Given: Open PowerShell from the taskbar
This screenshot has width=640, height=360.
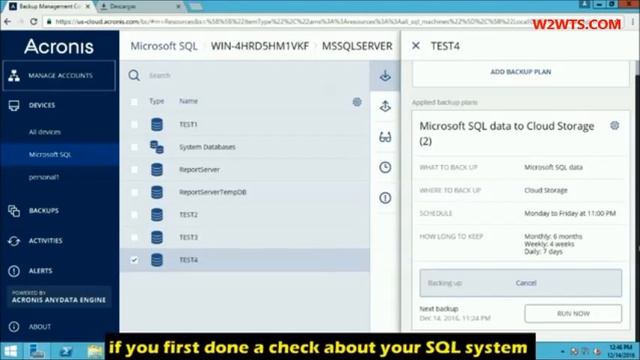Looking at the screenshot, I should point(65,351).
